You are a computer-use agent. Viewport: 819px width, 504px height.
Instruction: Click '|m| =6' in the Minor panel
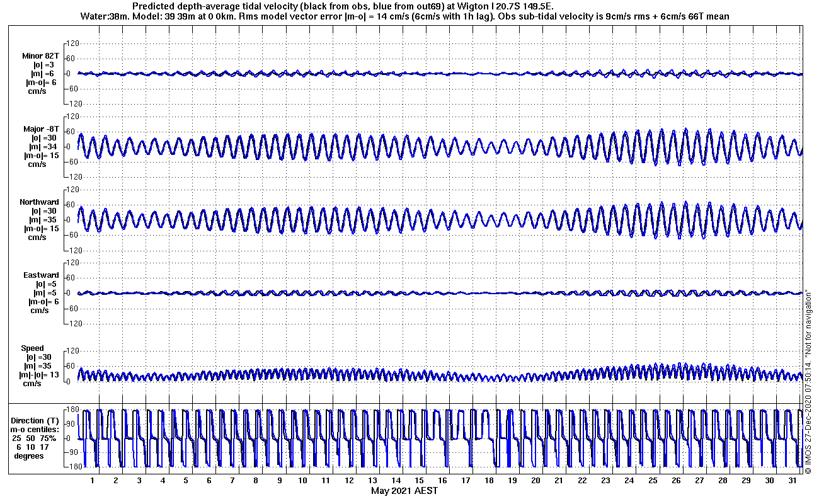pos(43,73)
